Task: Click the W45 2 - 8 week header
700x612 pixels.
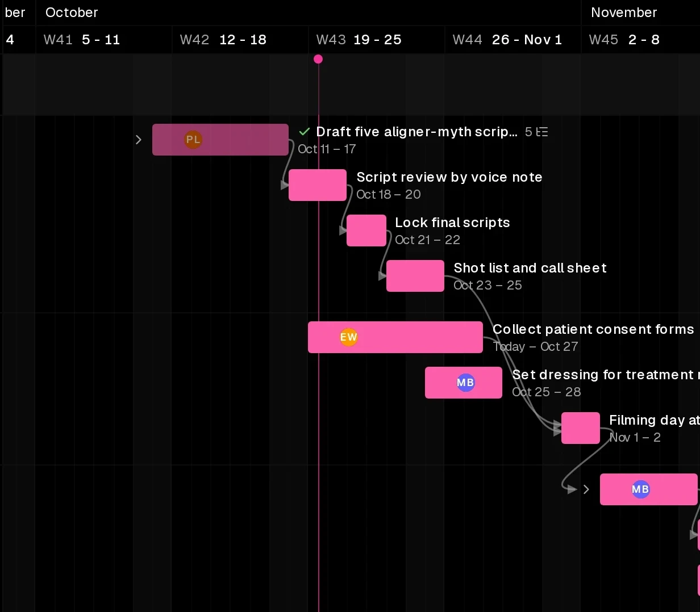Action: [624, 40]
